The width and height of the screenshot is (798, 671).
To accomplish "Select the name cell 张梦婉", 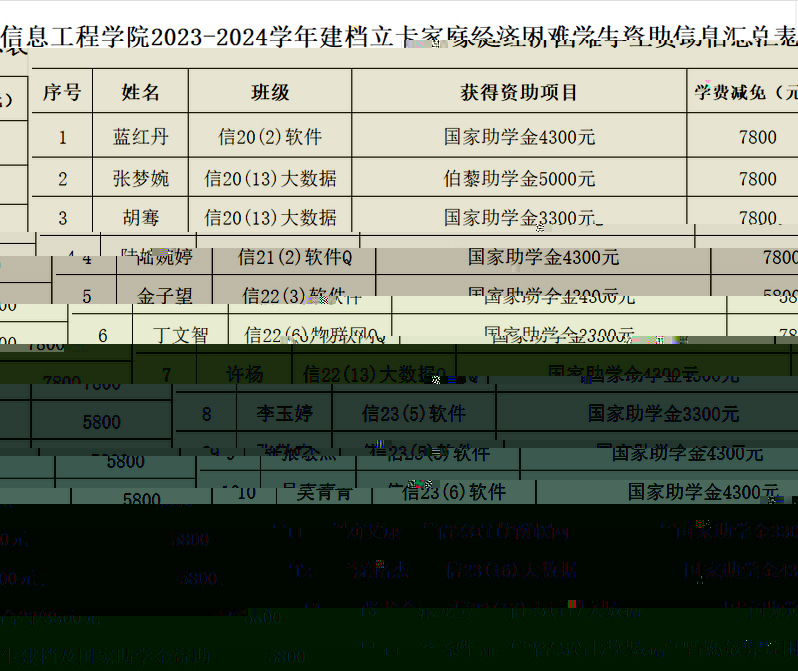I will point(141,179).
